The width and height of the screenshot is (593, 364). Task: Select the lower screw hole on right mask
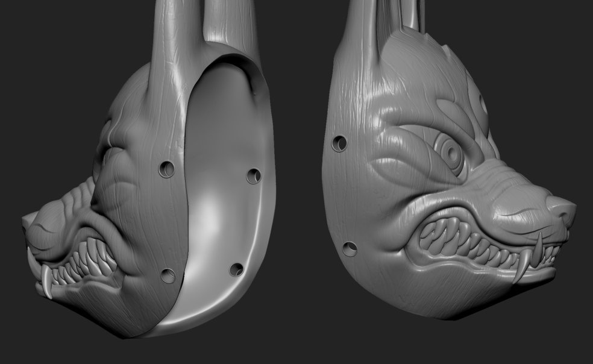[x=350, y=249]
